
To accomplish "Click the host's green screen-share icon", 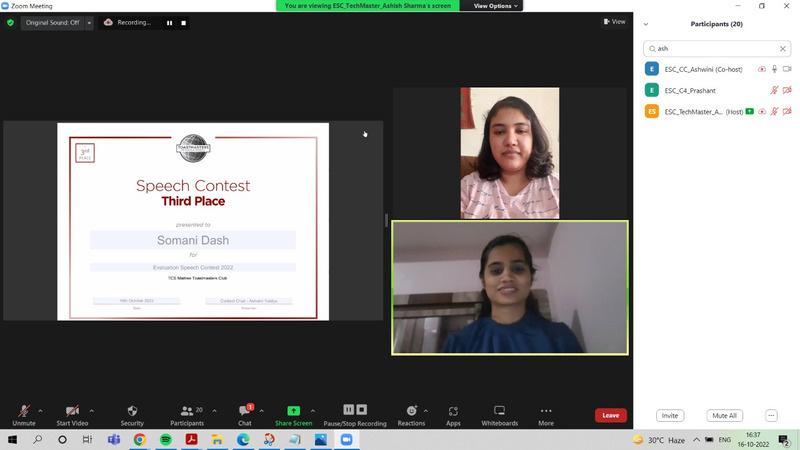I will [749, 111].
